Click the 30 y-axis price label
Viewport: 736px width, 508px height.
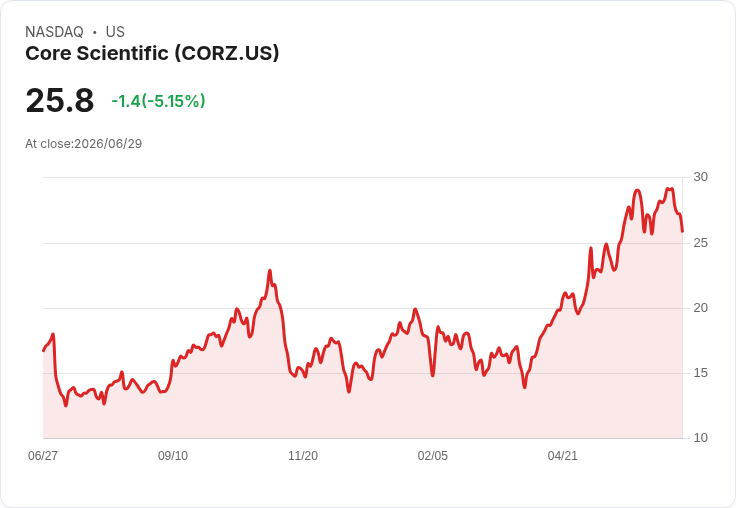[x=700, y=177]
